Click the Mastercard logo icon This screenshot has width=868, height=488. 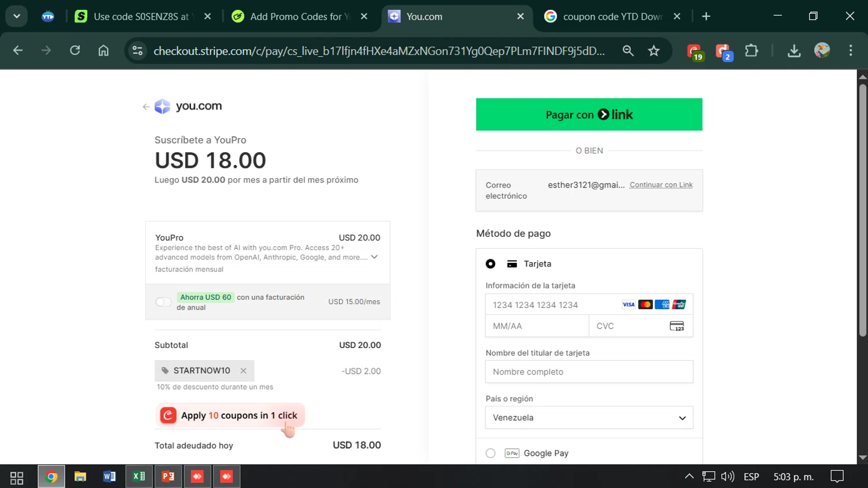[x=645, y=304]
